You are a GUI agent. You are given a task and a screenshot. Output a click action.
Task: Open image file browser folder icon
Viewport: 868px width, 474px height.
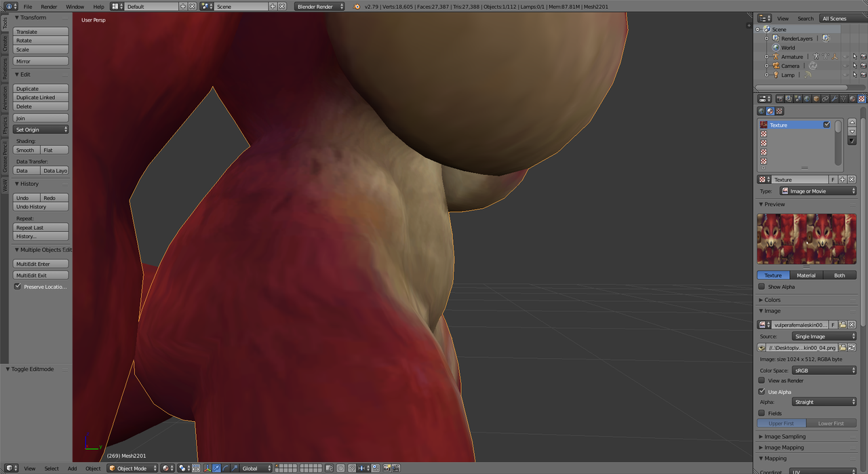843,348
